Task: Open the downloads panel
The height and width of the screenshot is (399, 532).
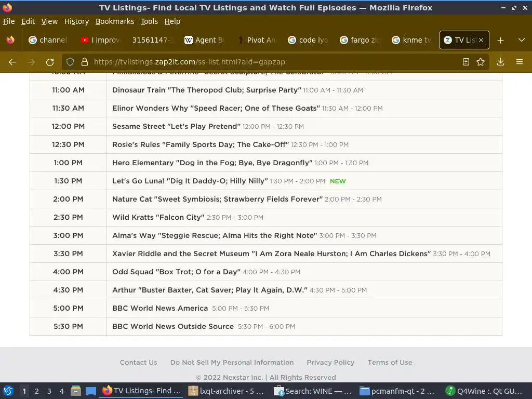Action: (x=500, y=62)
